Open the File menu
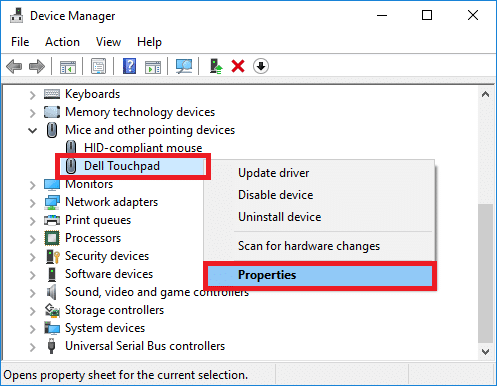This screenshot has height=386, width=497. tap(20, 42)
